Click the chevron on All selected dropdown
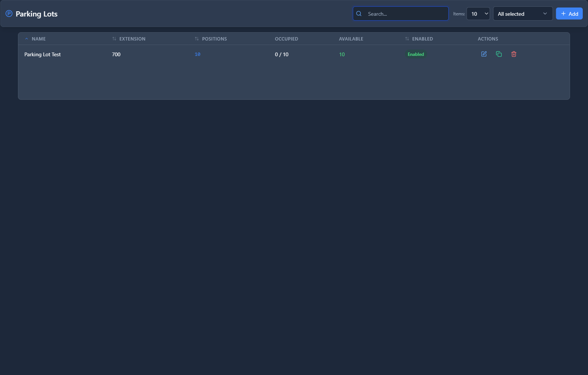The height and width of the screenshot is (375, 588). tap(545, 14)
